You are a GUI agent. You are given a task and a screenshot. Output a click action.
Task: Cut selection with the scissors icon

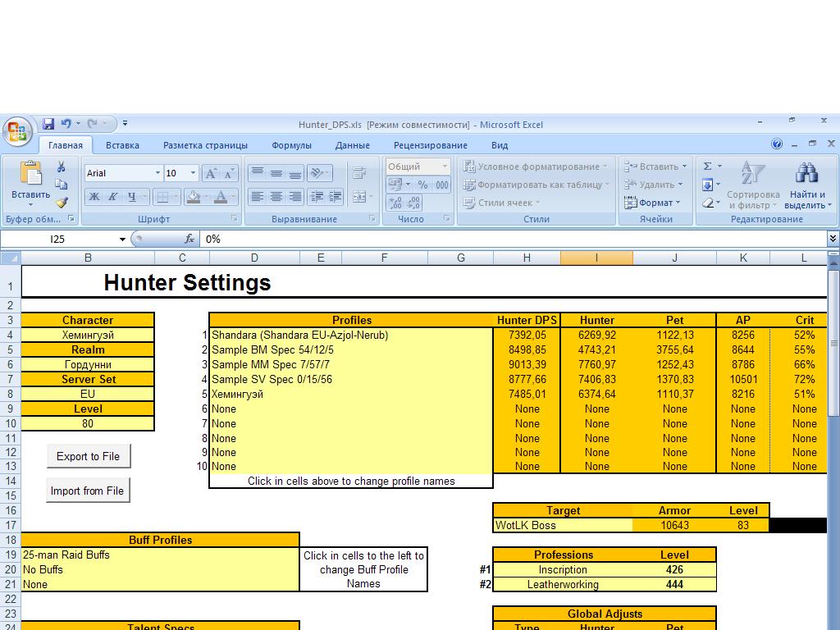[x=61, y=167]
